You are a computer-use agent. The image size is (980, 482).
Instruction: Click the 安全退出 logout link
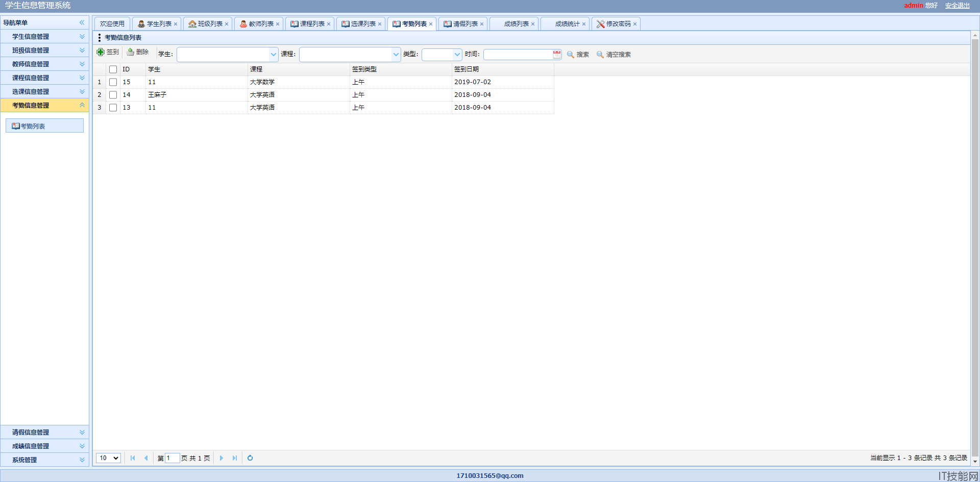(958, 6)
